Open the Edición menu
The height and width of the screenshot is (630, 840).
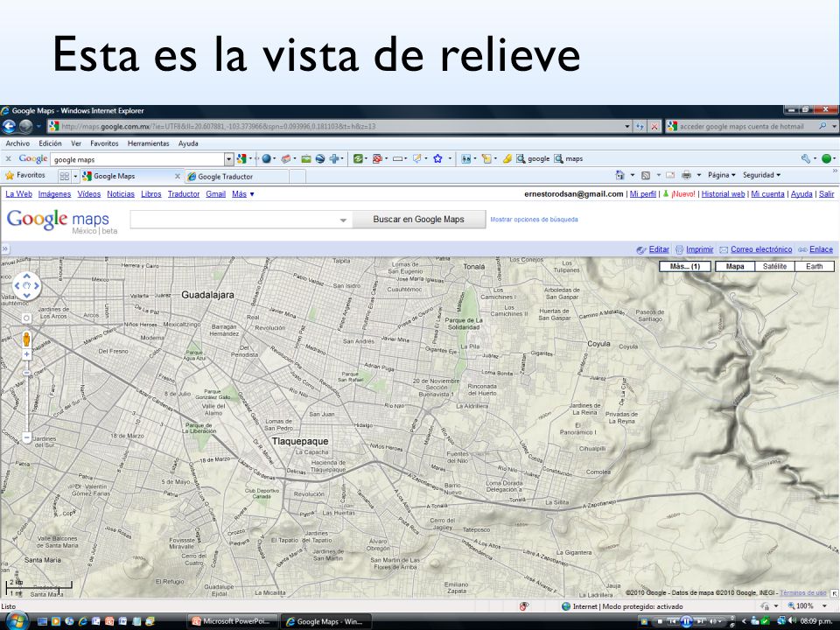pos(50,143)
